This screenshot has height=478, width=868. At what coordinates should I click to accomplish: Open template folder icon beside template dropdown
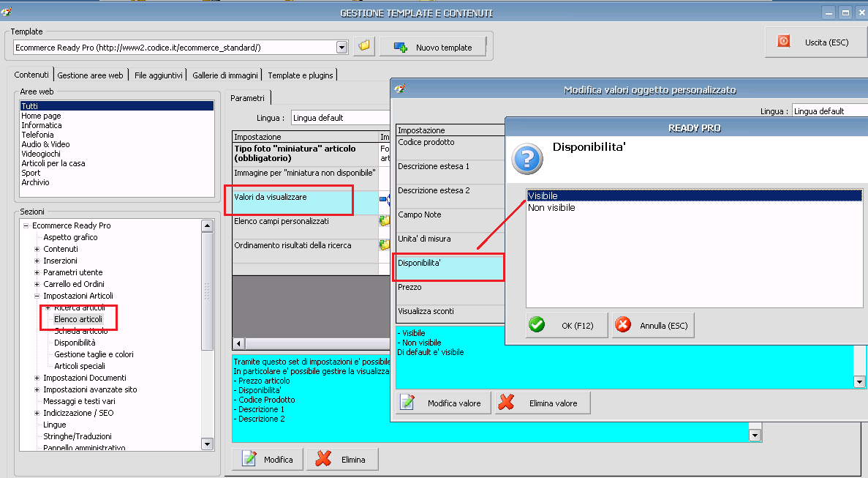[x=363, y=47]
